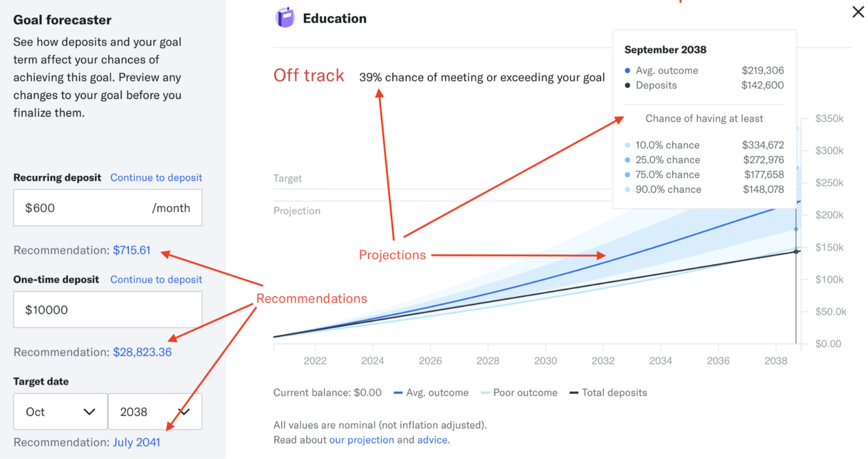Click the 2030 label on the chart axis

pos(545,361)
